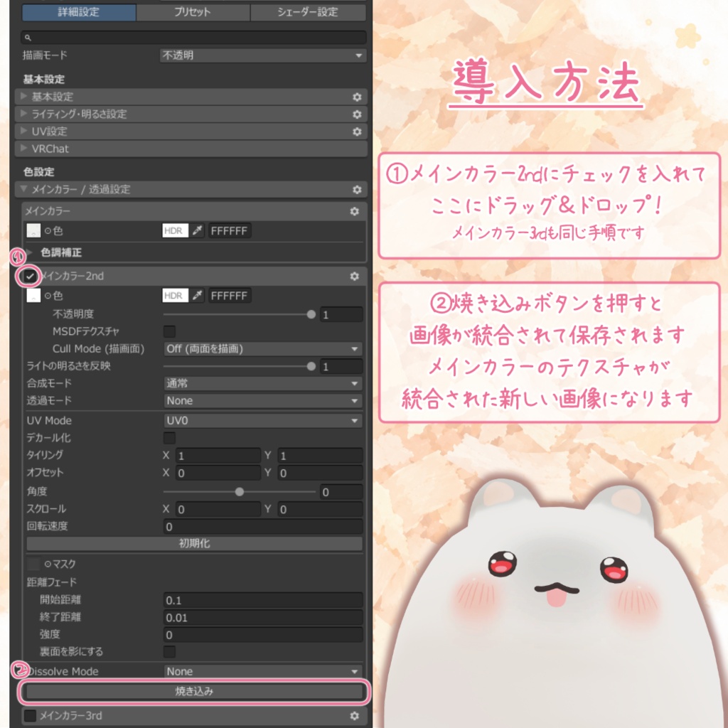Click the マスク texture slot
The image size is (728, 728).
[33, 564]
